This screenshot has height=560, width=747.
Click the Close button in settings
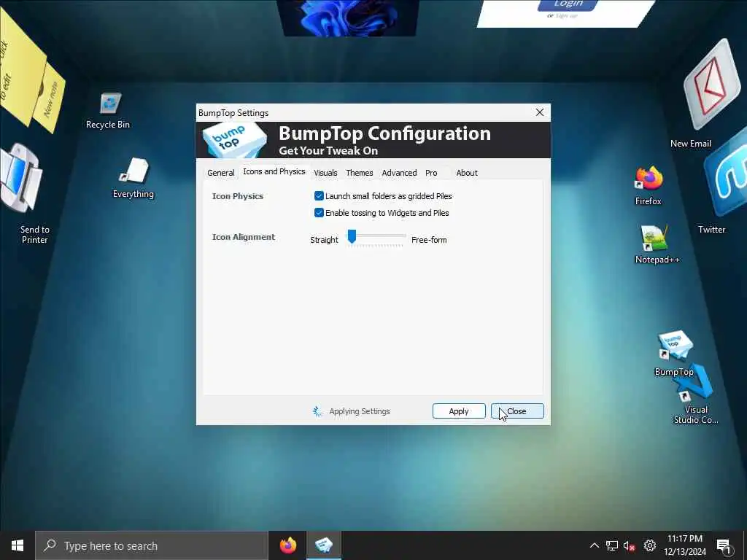point(517,411)
